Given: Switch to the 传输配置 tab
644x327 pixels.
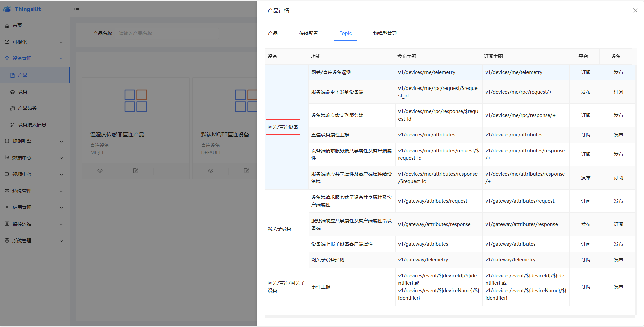Looking at the screenshot, I should (308, 33).
